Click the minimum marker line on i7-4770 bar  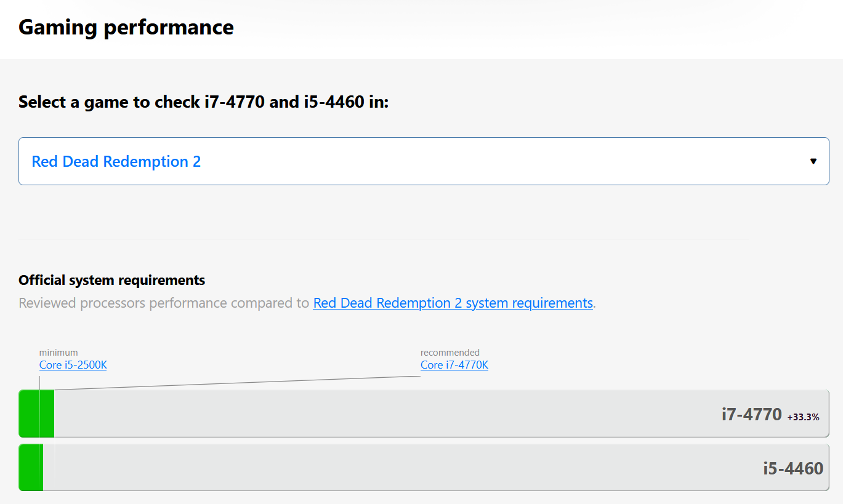pos(39,414)
